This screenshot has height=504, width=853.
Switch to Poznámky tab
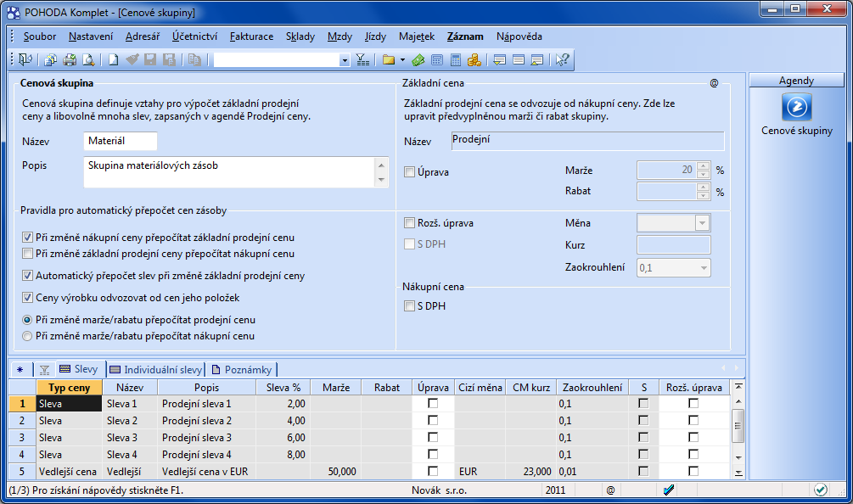(x=242, y=370)
